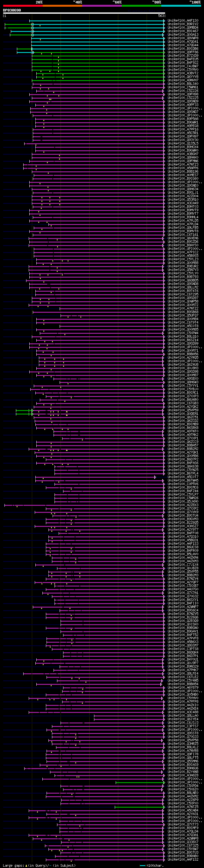Select the UniRef100_Q9MBD4 hit entry
The height and width of the screenshot is (868, 204).
click(x=183, y=28)
